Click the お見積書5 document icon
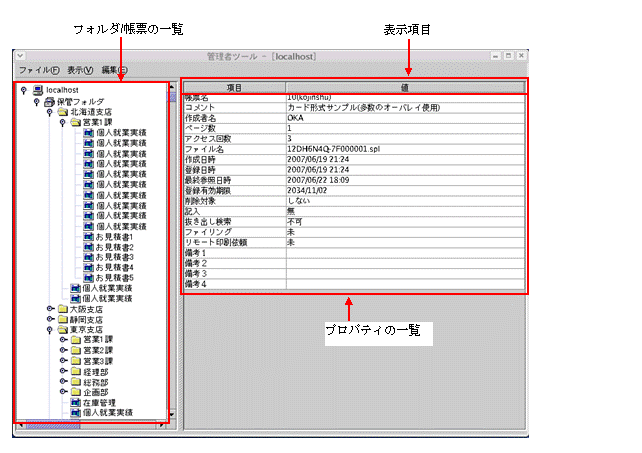 [x=88, y=278]
